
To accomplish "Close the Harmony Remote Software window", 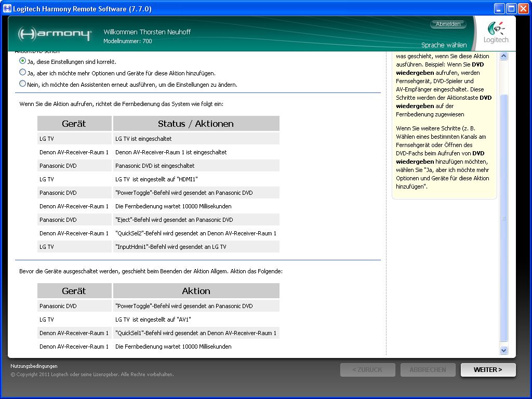I will [523, 9].
